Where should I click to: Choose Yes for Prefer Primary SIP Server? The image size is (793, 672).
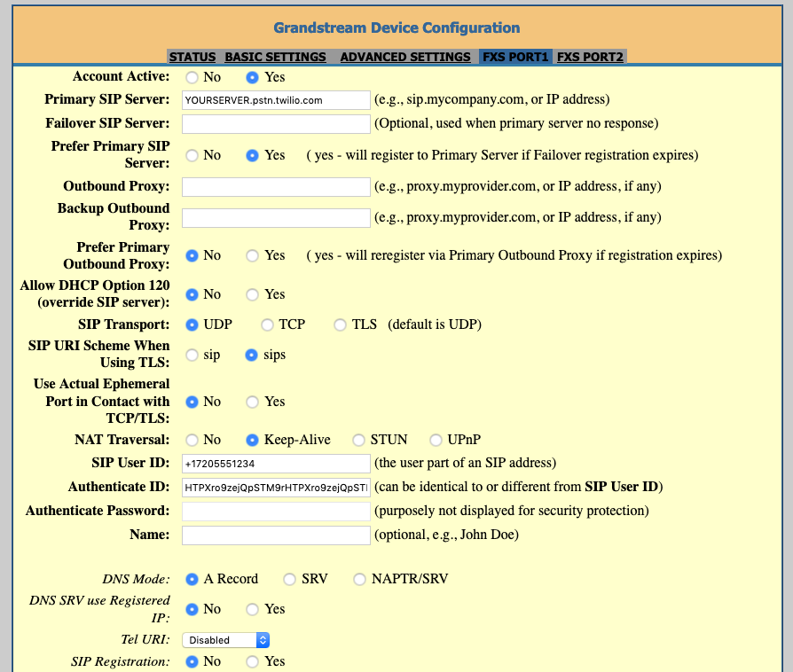click(x=252, y=155)
